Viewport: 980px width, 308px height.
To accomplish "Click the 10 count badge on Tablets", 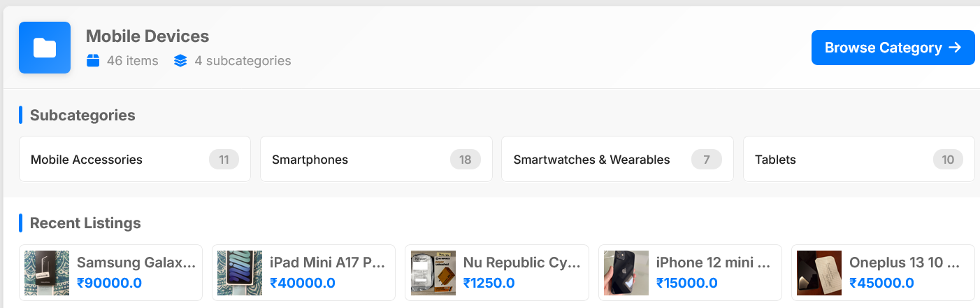I will tap(947, 160).
